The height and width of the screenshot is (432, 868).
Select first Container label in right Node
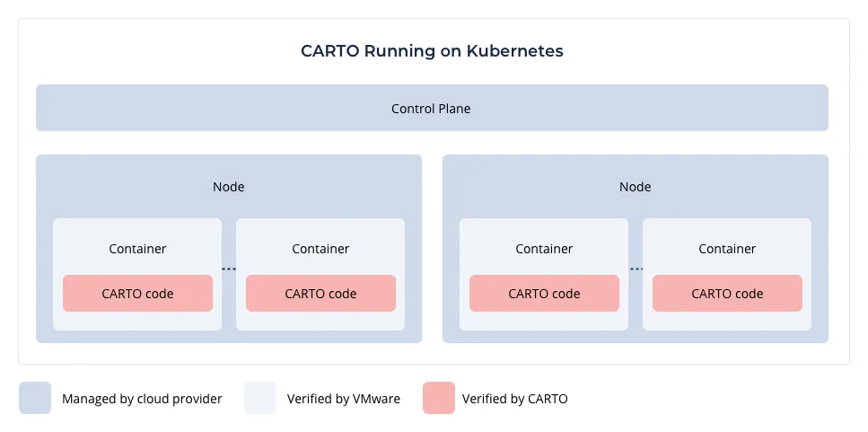pos(544,249)
